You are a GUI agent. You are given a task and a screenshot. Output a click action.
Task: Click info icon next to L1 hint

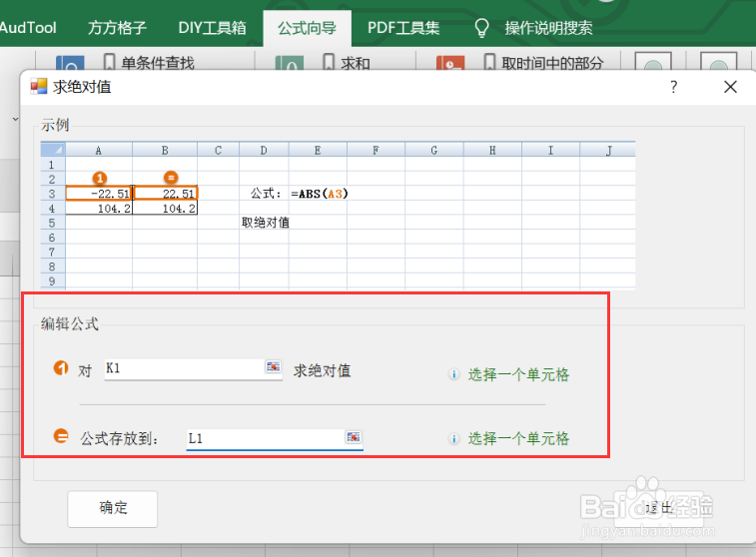tap(453, 438)
